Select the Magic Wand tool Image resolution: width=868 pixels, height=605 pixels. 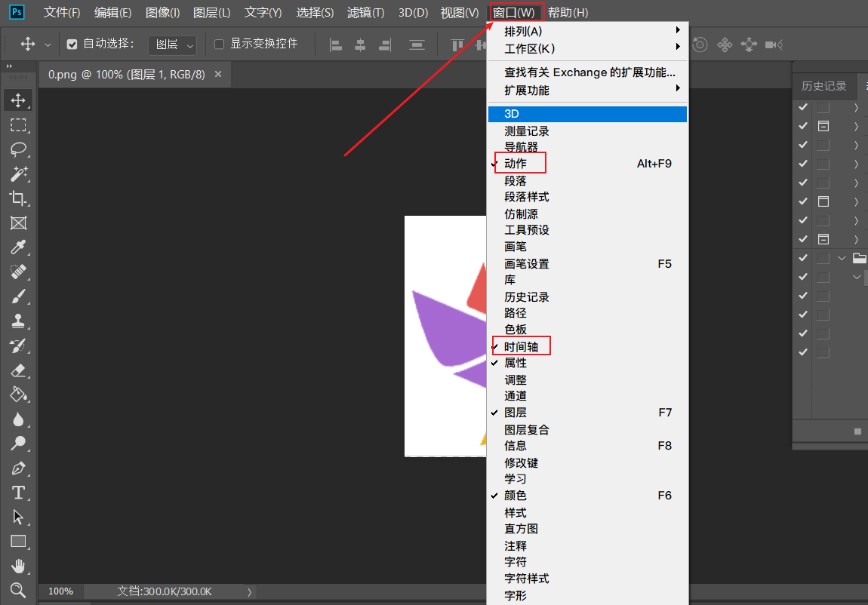(x=18, y=174)
